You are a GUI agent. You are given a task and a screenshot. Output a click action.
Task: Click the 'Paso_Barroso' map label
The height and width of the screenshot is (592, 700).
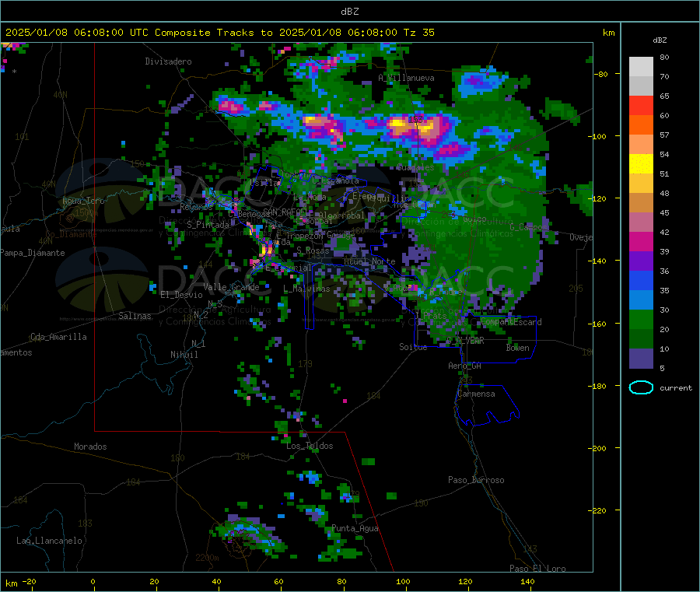476,480
